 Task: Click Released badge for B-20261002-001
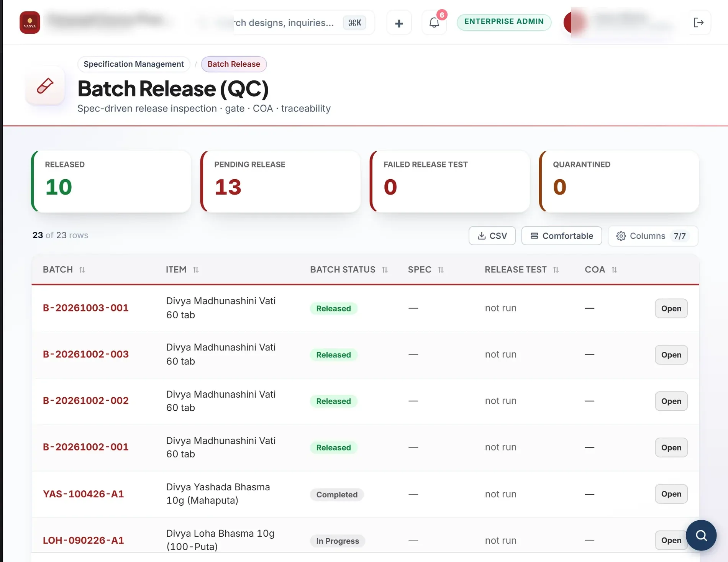tap(333, 447)
